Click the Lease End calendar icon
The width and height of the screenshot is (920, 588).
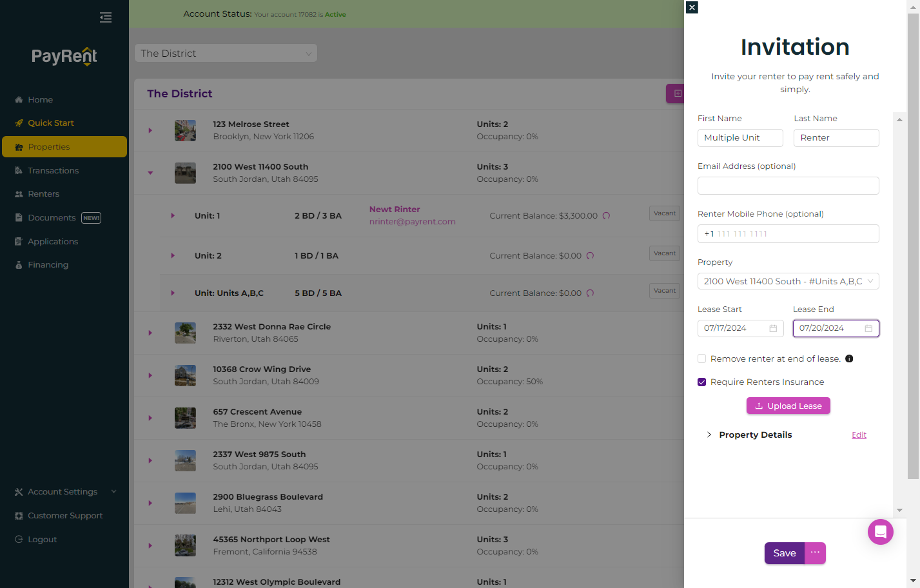click(x=868, y=328)
